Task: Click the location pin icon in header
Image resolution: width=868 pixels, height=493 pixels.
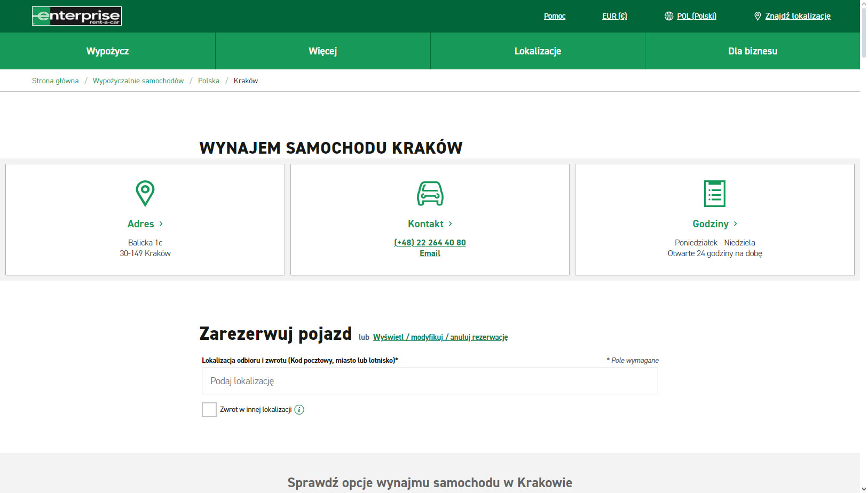Action: (x=757, y=16)
